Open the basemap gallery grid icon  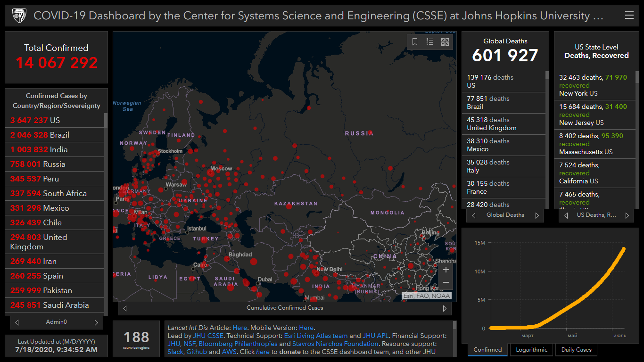(445, 42)
